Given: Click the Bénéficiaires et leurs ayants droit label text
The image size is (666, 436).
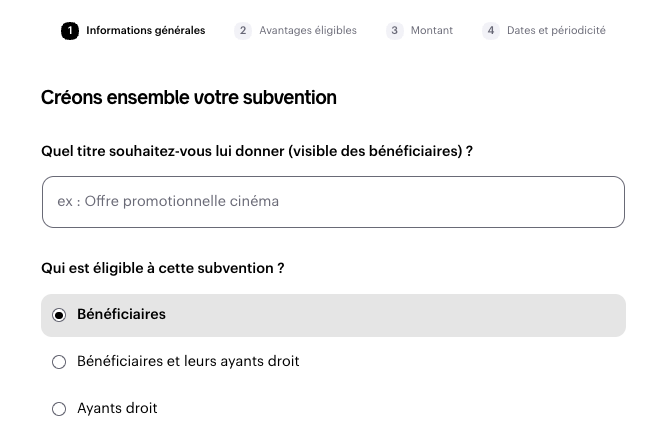Looking at the screenshot, I should click(188, 361).
